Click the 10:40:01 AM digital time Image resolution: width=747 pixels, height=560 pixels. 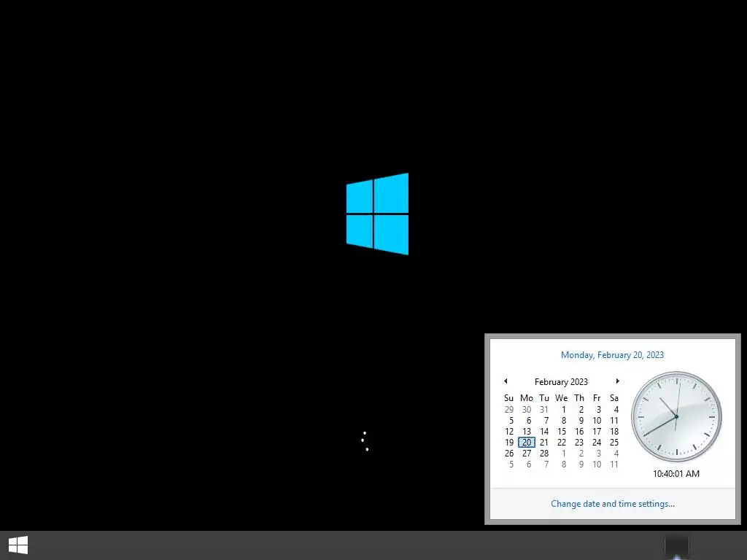pos(676,474)
